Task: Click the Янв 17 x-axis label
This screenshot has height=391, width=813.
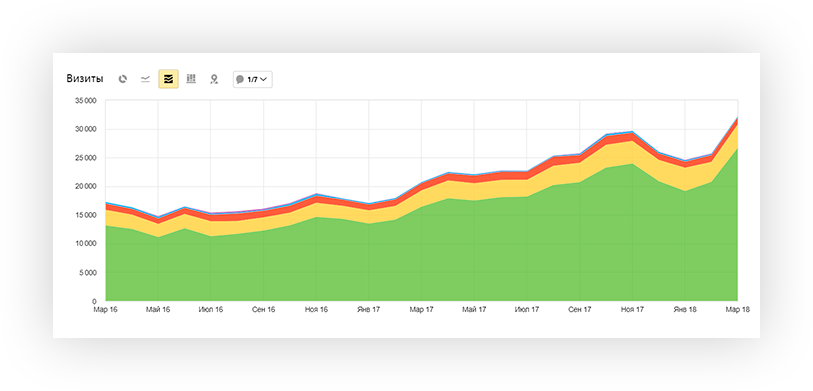Action: 369,310
